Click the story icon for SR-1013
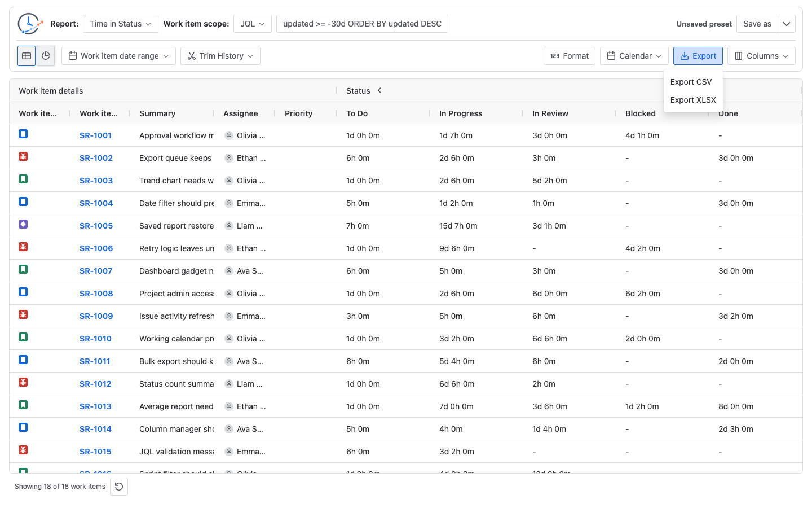This screenshot has width=812, height=508. [23, 405]
